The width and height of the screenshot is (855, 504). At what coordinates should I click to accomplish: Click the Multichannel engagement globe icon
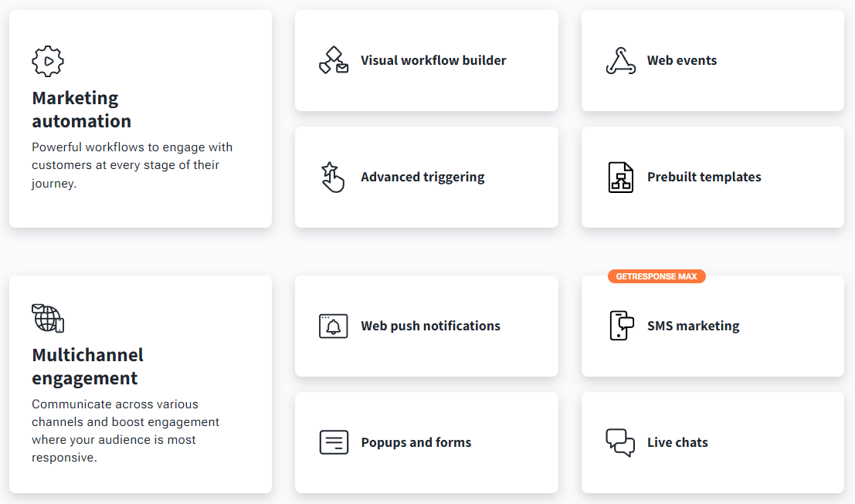click(x=48, y=318)
